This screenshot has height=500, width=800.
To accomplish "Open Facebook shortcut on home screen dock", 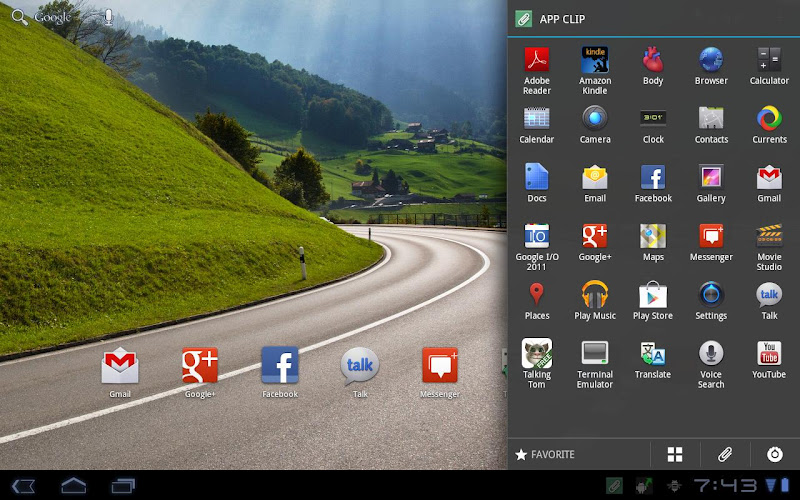I will click(280, 367).
